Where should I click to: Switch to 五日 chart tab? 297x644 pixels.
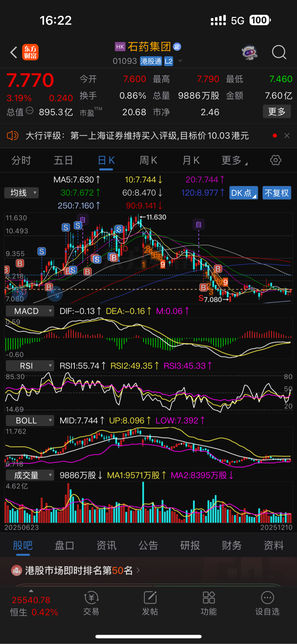click(x=63, y=161)
